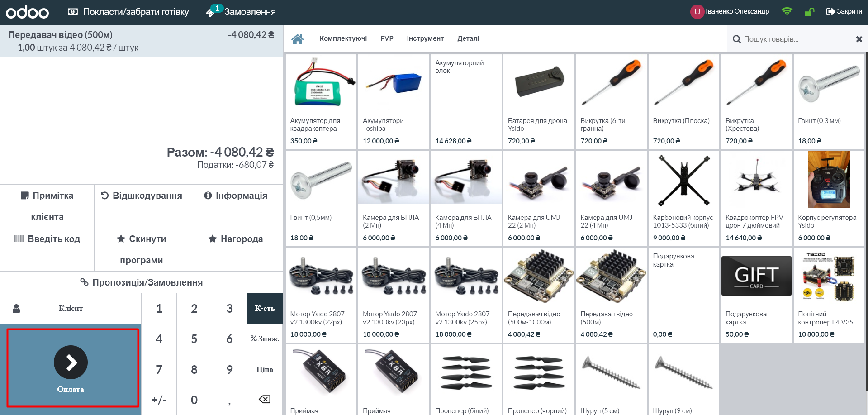The height and width of the screenshot is (415, 868).
Task: Click the home category icon
Action: coord(297,39)
